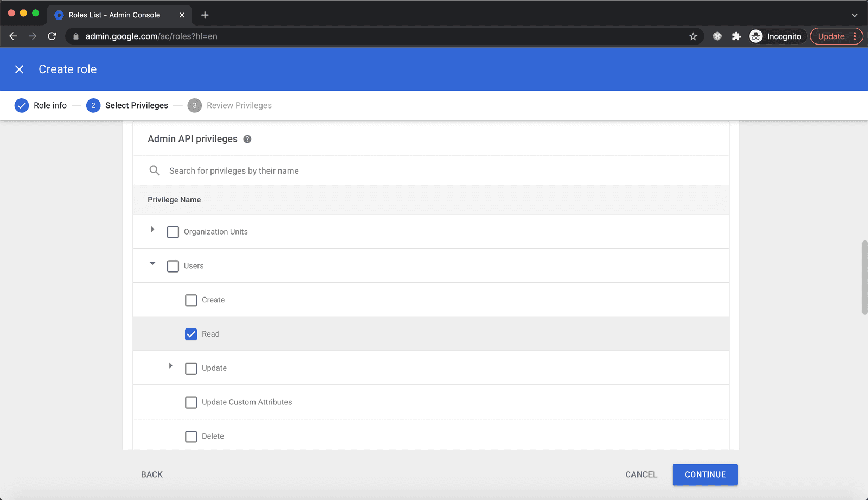Click the search magnifier icon
The width and height of the screenshot is (868, 500).
point(155,170)
